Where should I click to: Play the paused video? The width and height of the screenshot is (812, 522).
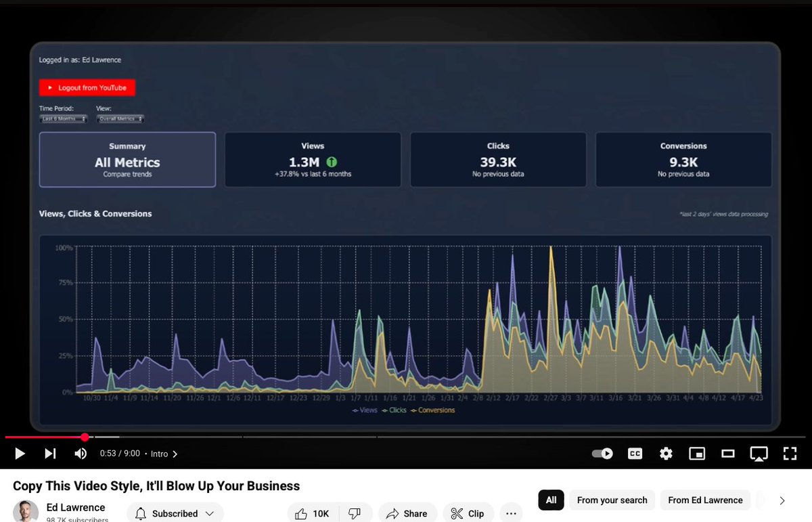coord(20,454)
